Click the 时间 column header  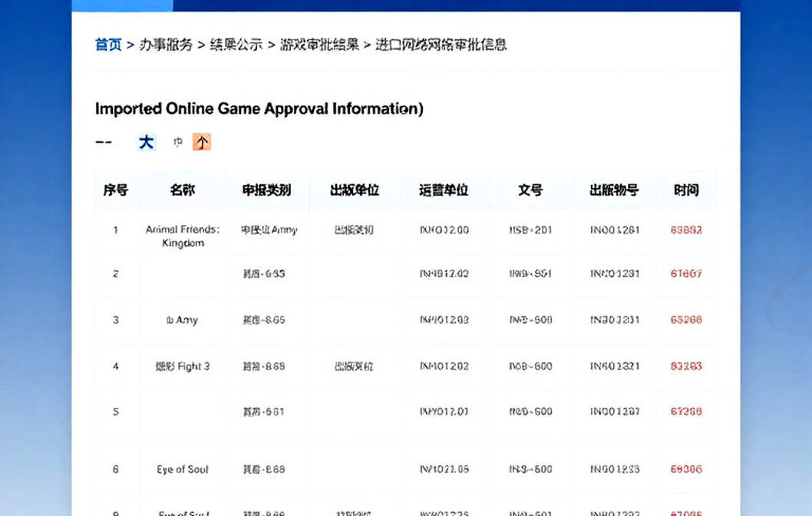pyautogui.click(x=686, y=190)
